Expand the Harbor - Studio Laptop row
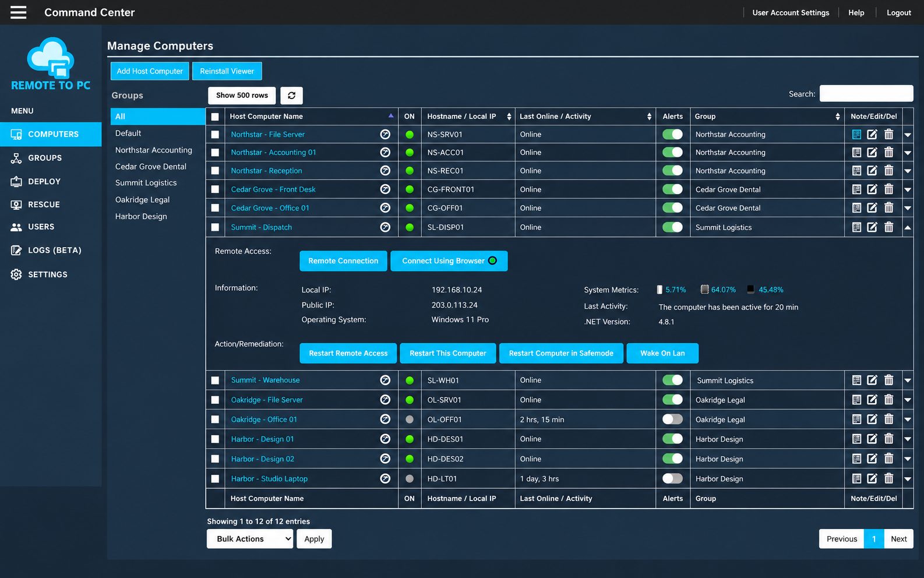 [908, 480]
